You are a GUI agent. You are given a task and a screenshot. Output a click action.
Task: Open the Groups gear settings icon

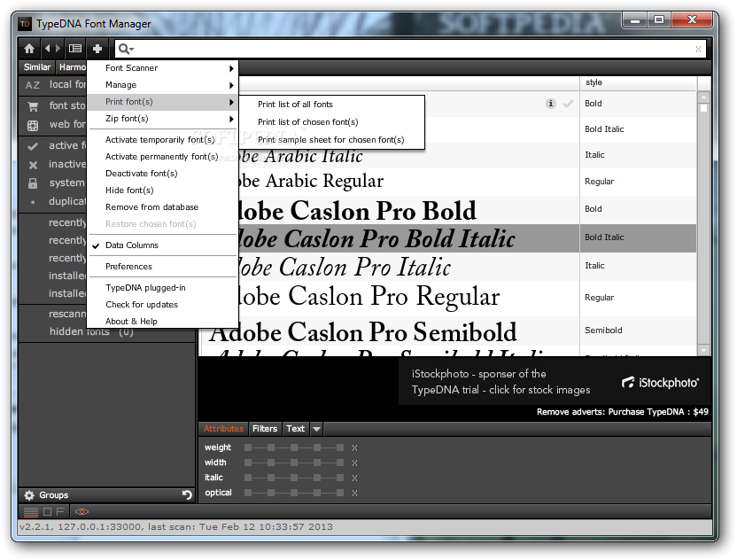click(29, 495)
